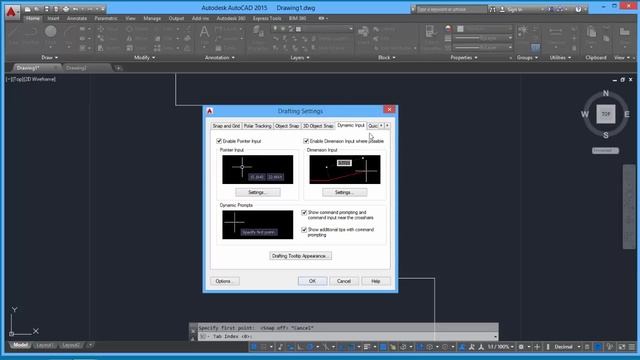The width and height of the screenshot is (640, 360).
Task: Click the object color swatch in Properties panel
Action: 460,29
